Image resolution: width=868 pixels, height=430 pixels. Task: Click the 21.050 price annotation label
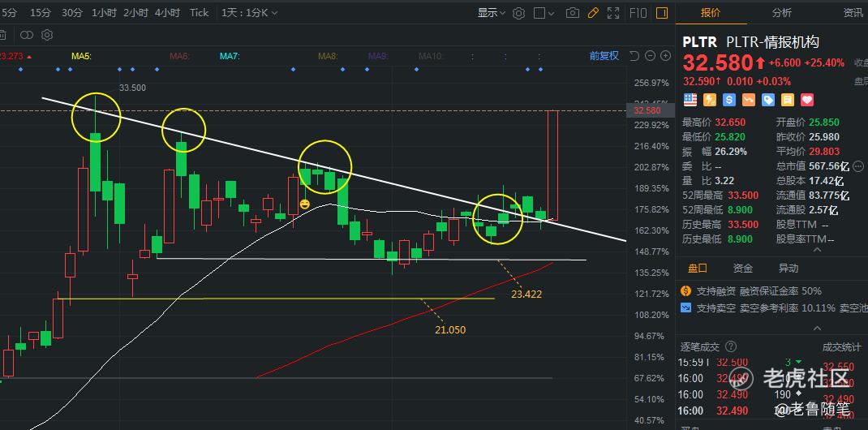[450, 330]
